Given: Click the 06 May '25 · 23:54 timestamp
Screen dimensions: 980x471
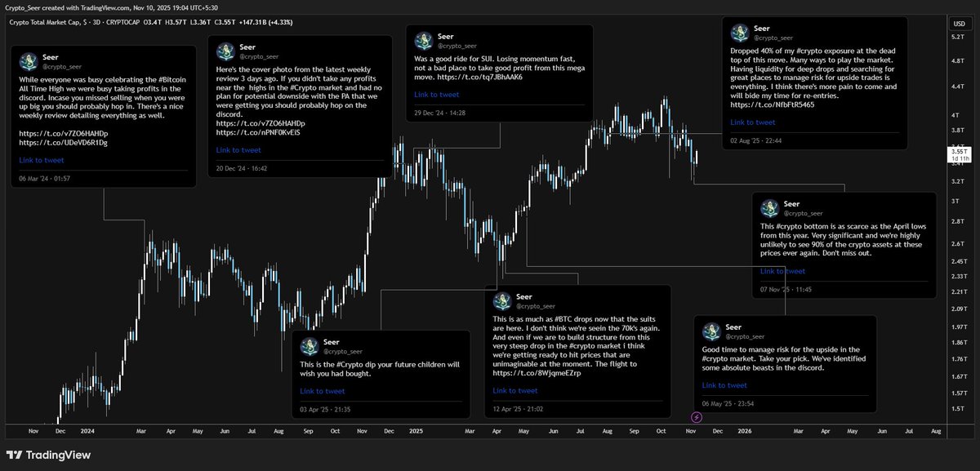Looking at the screenshot, I should coord(728,403).
